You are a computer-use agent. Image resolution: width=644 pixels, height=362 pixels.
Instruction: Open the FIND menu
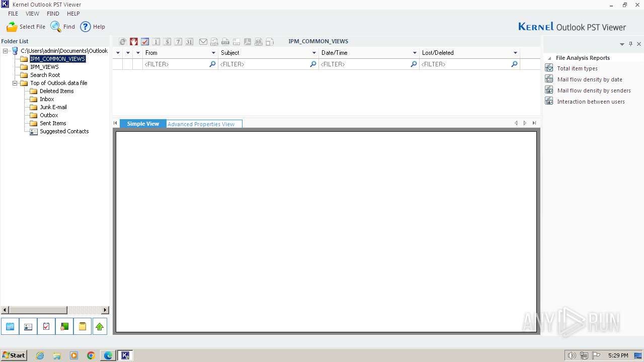(53, 14)
